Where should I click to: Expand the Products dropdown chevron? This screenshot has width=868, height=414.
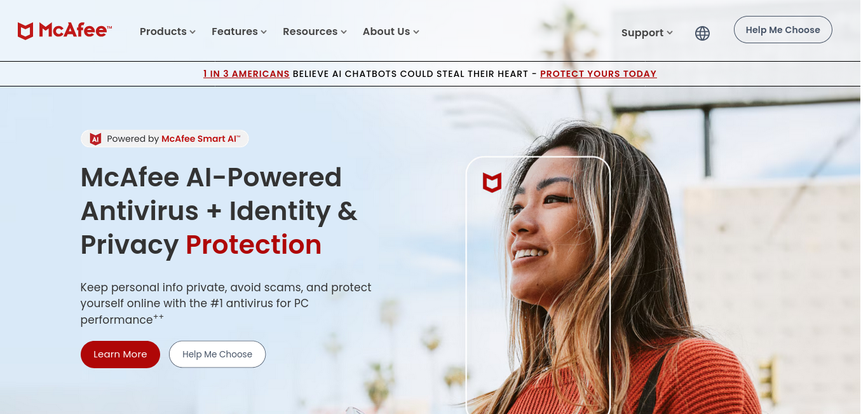(193, 32)
